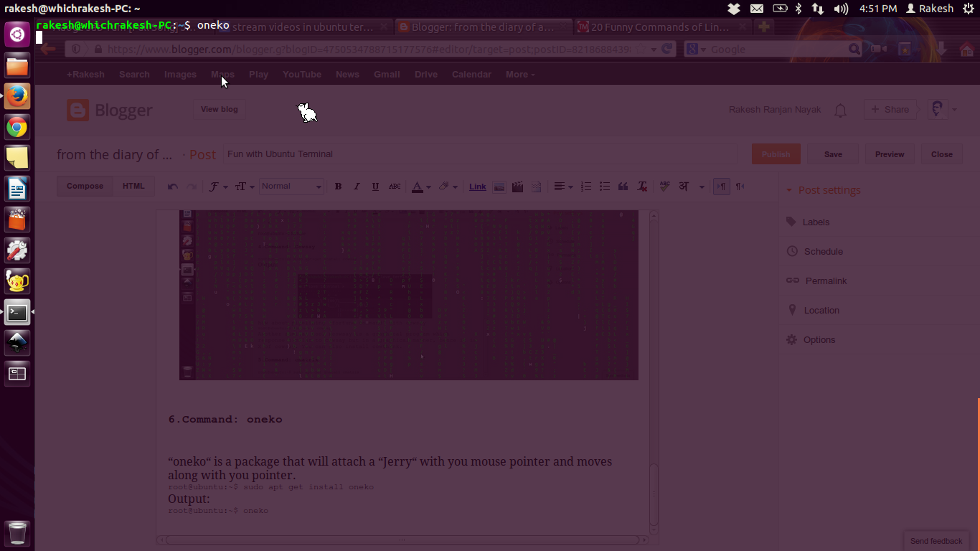Switch editor to Compose mode
This screenshot has width=980, height=551.
[85, 187]
